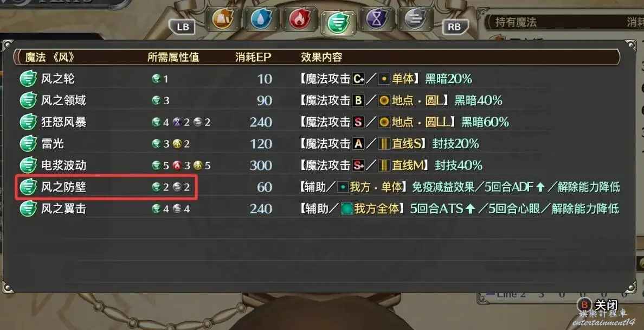Click the LB shoulder button indicator
This screenshot has width=644, height=330.
(182, 27)
